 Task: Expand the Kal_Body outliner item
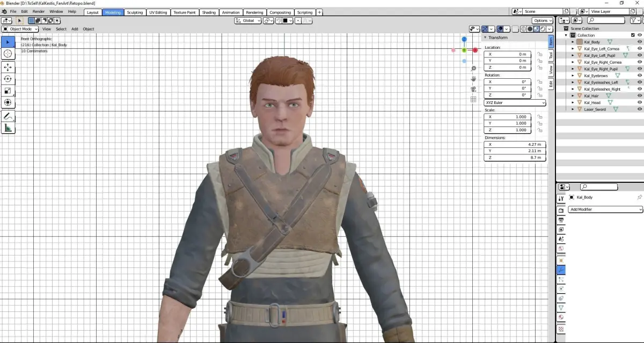pos(573,42)
